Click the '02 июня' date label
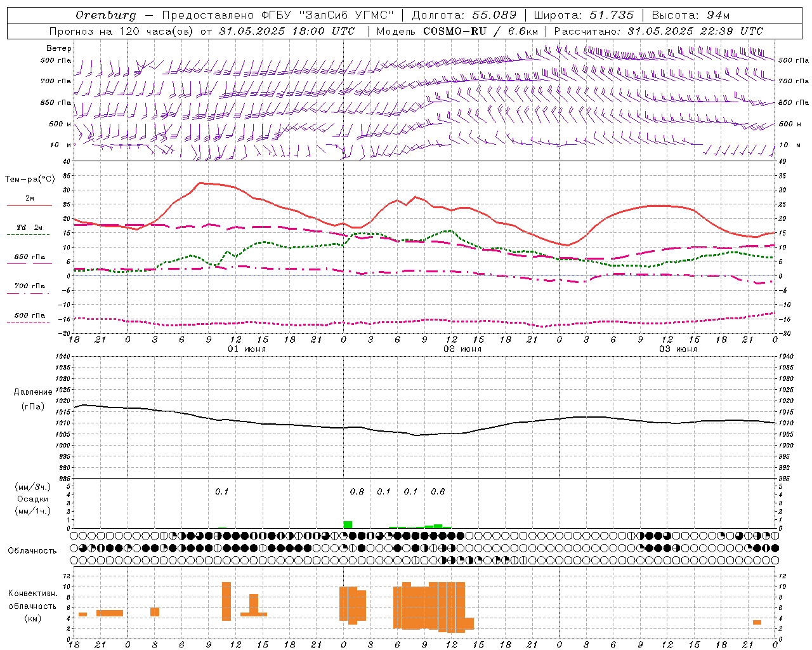Screen dimensions: 812x650 [462, 349]
